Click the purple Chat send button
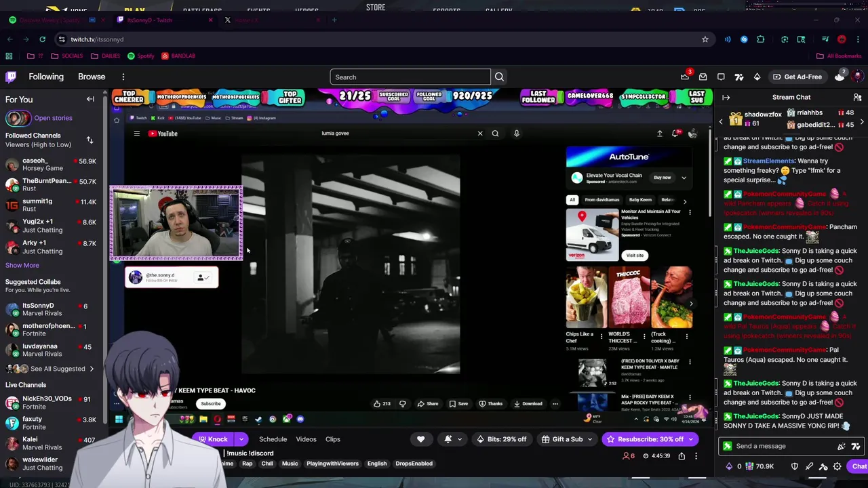Image resolution: width=868 pixels, height=488 pixels. point(859,466)
